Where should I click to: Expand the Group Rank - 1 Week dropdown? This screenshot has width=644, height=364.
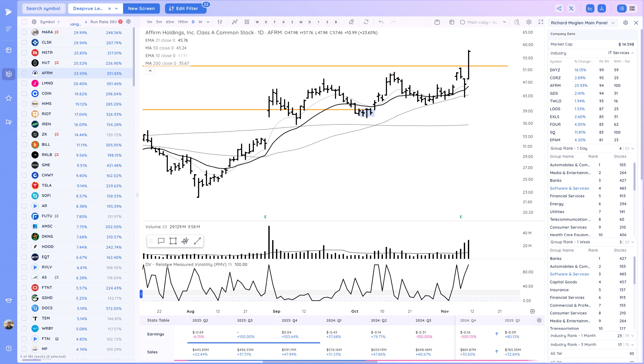633,242
